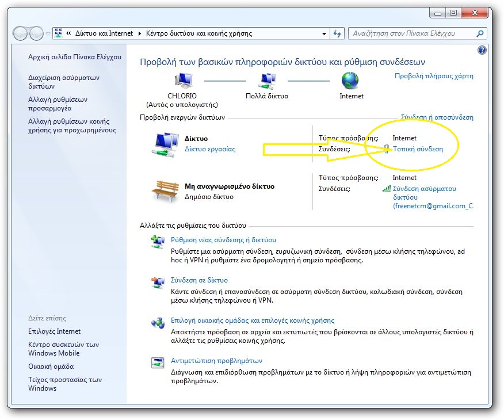The width and height of the screenshot is (504, 420).
Task: Go to Αρχική σελίδα Πίνακα Ελέγχου
Action: pyautogui.click(x=75, y=57)
